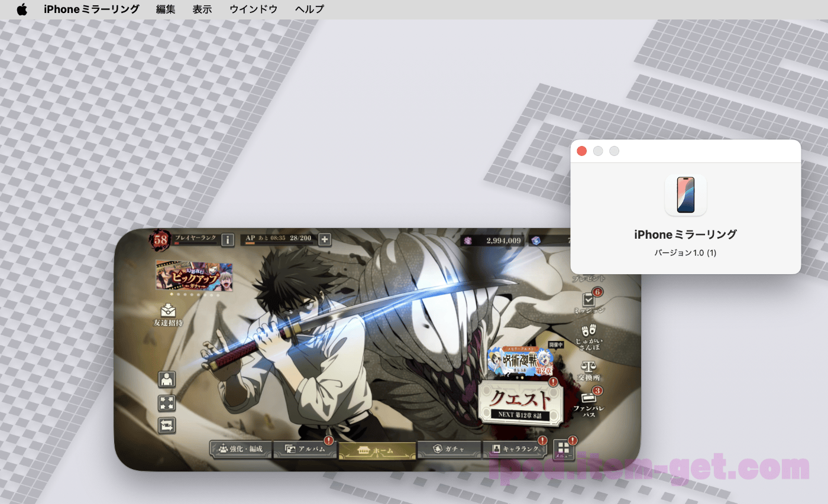The image size is (828, 504).
Task: Toggle fullscreen view with four-arrow icon
Action: point(167,403)
